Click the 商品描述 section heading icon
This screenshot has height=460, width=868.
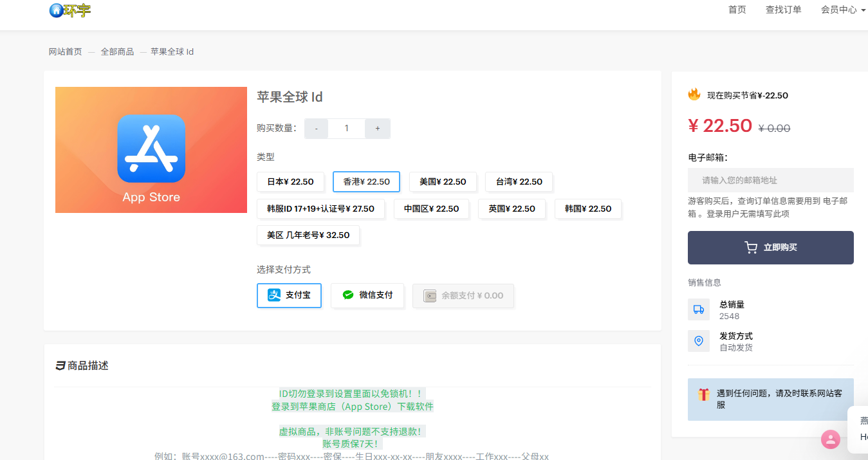(60, 366)
